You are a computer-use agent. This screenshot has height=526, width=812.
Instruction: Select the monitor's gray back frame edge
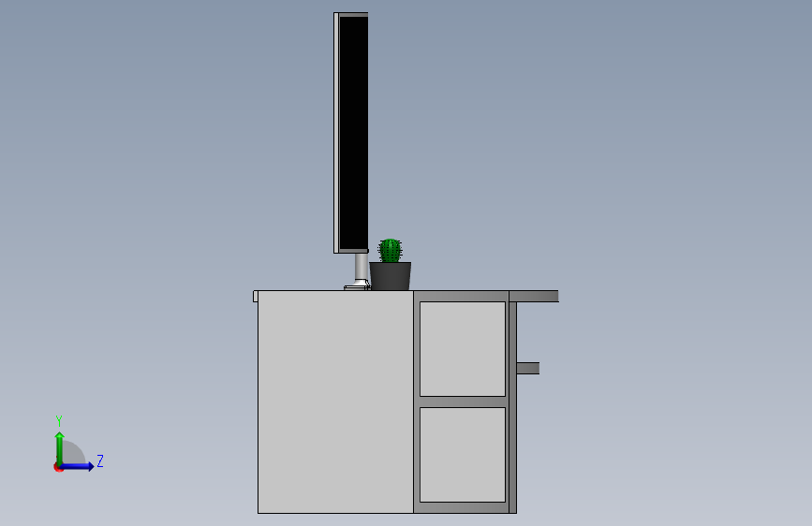(x=336, y=133)
